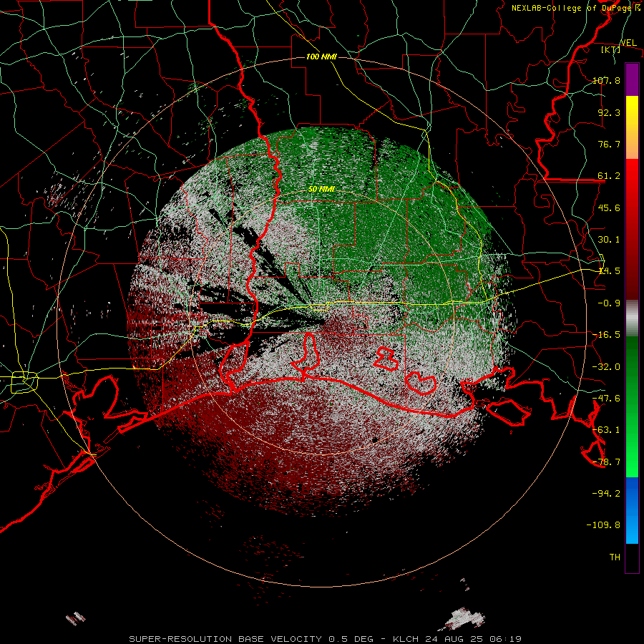Select the 61.2 velocity scale value
The image size is (644, 644).
[609, 176]
